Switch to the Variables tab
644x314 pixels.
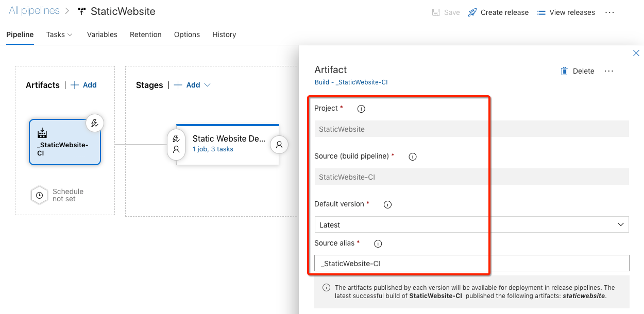tap(102, 34)
